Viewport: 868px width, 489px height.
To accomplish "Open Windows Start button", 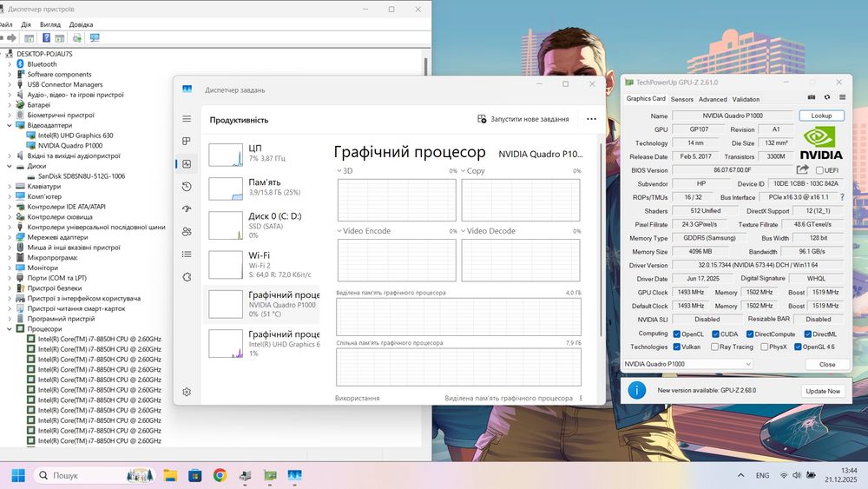I will (18, 475).
